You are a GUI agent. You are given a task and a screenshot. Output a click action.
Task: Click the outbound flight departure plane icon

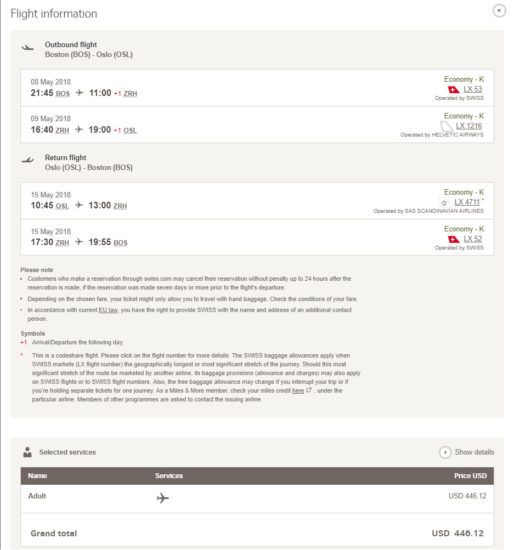[x=28, y=47]
